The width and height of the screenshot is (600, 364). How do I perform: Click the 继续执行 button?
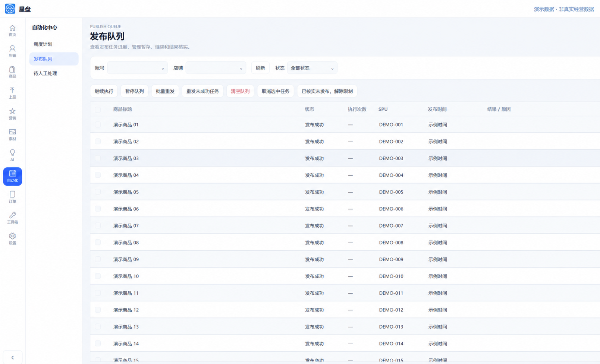[104, 91]
